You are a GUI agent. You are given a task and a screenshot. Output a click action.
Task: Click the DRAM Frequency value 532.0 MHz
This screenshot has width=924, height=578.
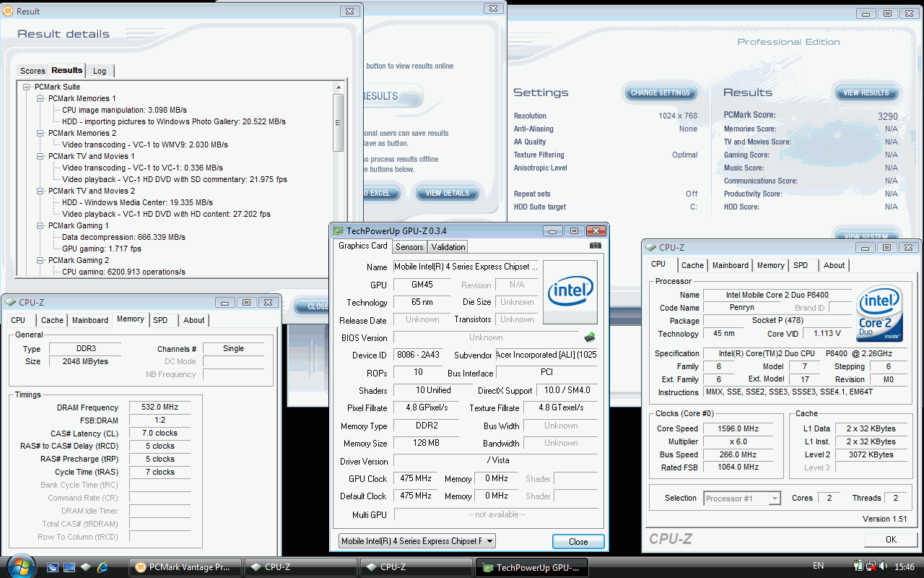coord(160,407)
